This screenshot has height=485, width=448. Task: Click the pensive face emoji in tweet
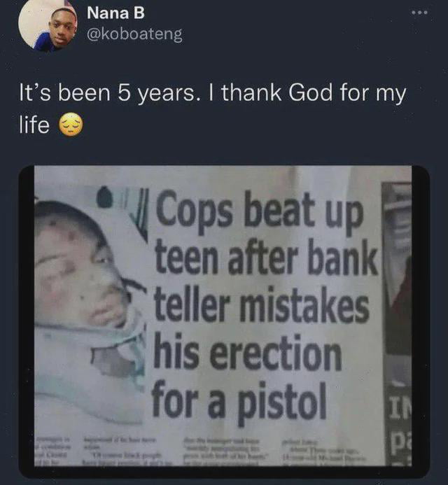[x=71, y=126]
